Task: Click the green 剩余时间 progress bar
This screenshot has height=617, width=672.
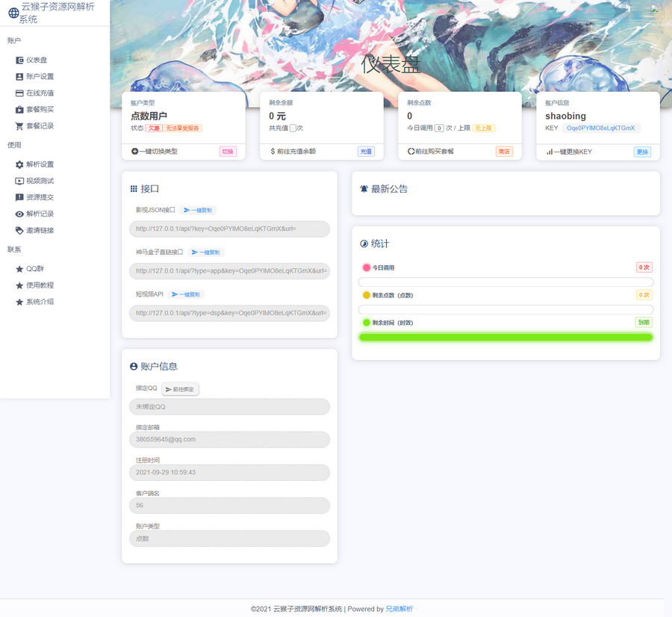Action: [507, 337]
